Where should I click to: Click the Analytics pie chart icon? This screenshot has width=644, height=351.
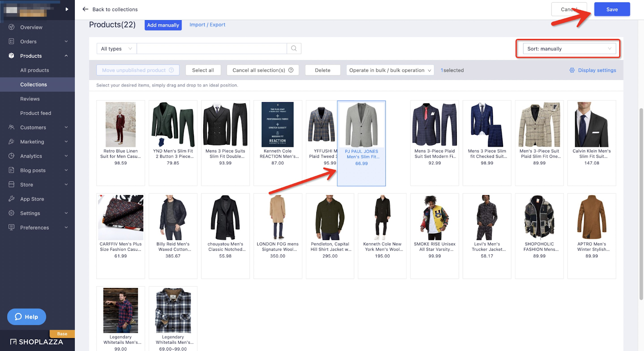pos(11,156)
